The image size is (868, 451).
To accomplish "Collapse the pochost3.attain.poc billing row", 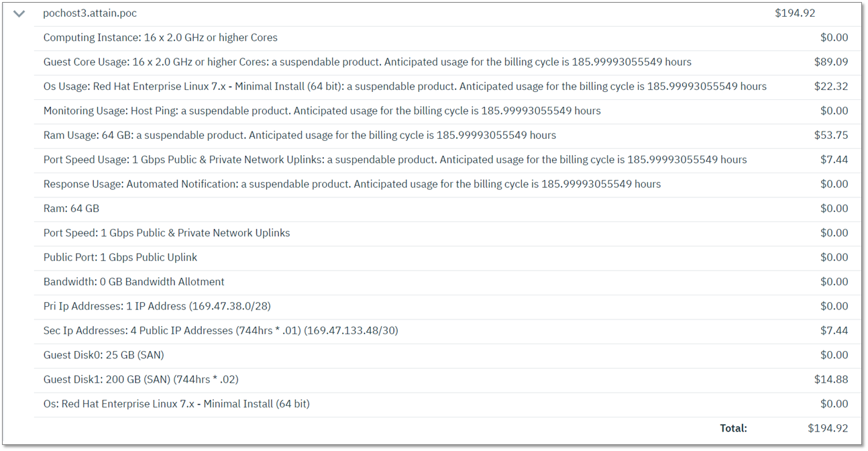I will tap(19, 13).
